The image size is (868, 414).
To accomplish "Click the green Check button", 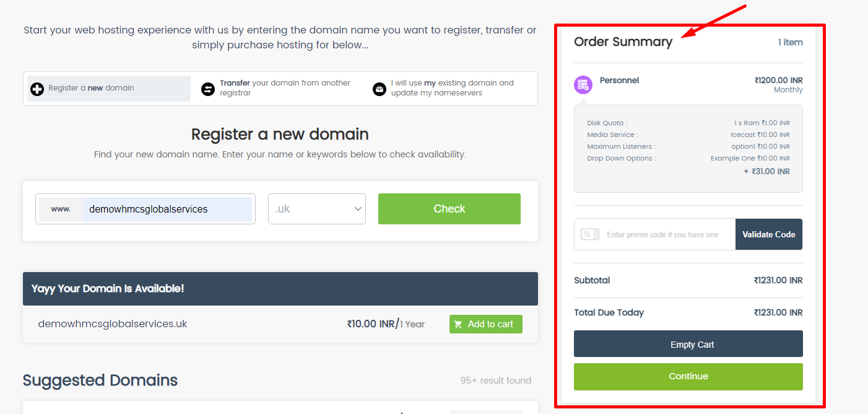I will point(449,209).
